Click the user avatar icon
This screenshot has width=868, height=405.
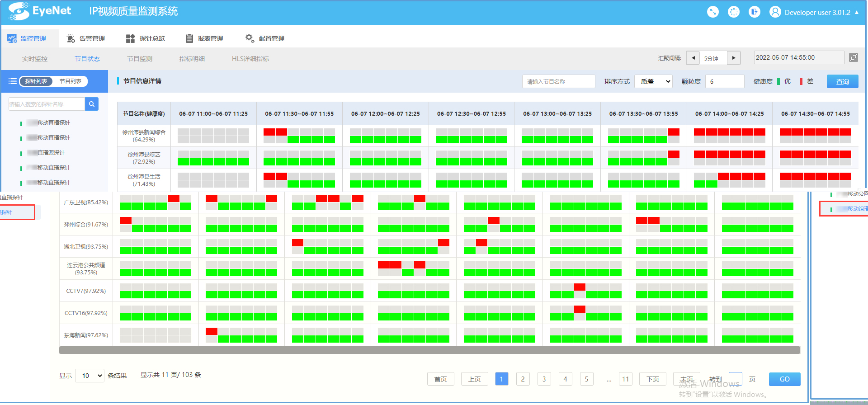775,12
